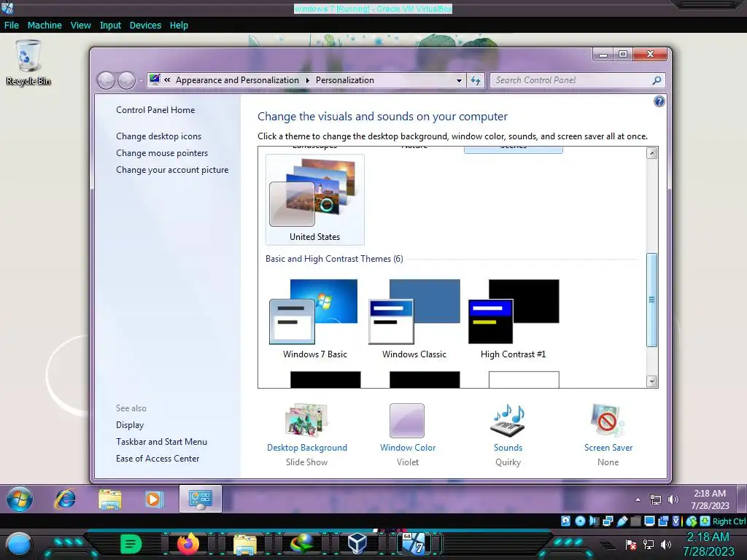Open VirtualBox Help menu

(x=179, y=26)
